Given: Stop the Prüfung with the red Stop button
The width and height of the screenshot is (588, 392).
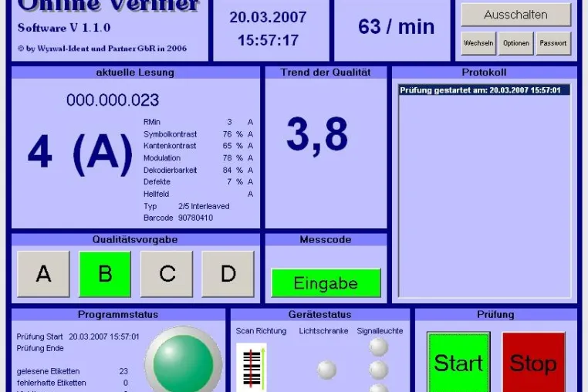Looking at the screenshot, I should click(533, 363).
